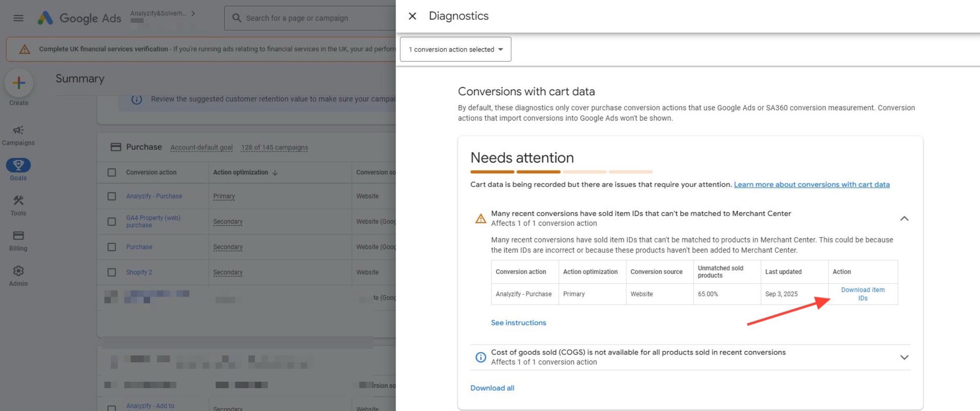Viewport: 980px width, 411px height.
Task: Open Analyzify - Purchase conversion action link
Action: 154,196
